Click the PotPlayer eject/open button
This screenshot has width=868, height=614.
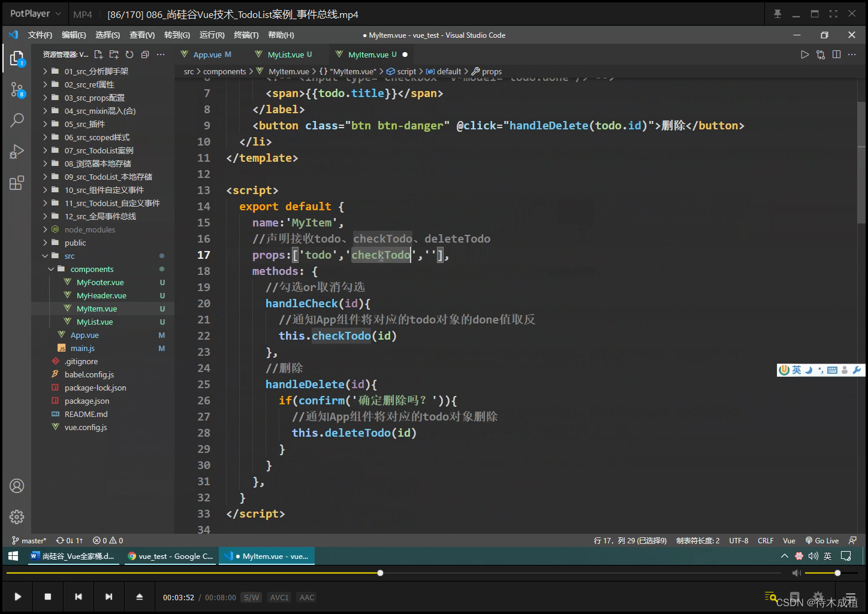139,597
